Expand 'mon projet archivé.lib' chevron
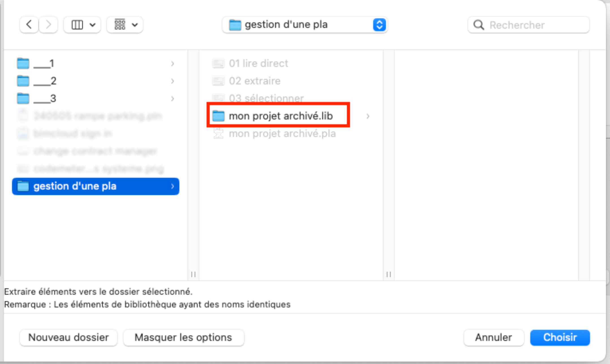 click(x=368, y=116)
